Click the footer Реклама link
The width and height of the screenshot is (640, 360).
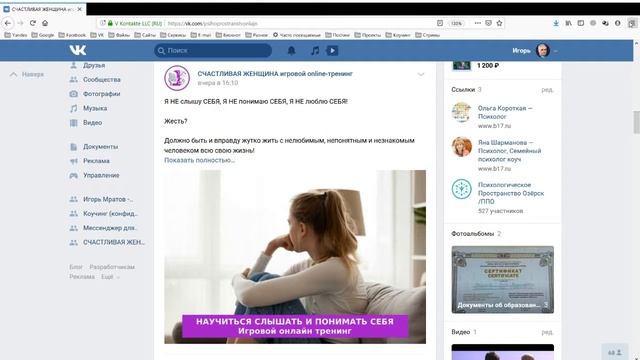pyautogui.click(x=82, y=277)
